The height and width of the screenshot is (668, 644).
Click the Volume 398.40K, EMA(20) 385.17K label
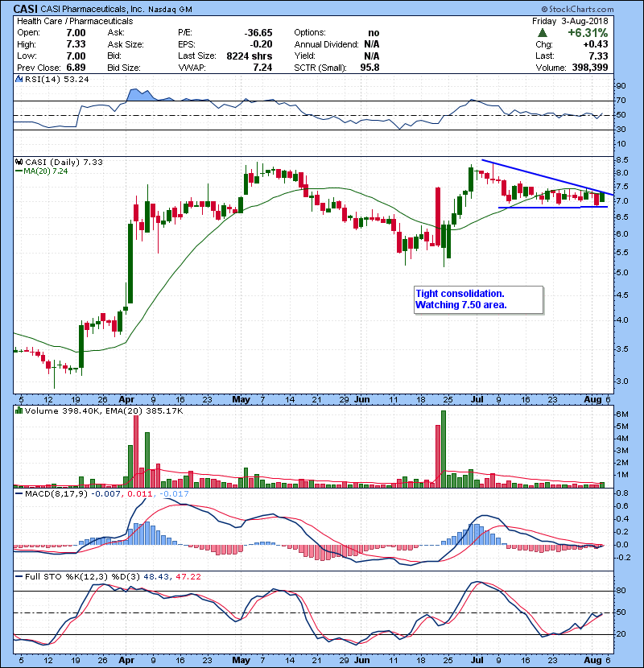tap(104, 410)
